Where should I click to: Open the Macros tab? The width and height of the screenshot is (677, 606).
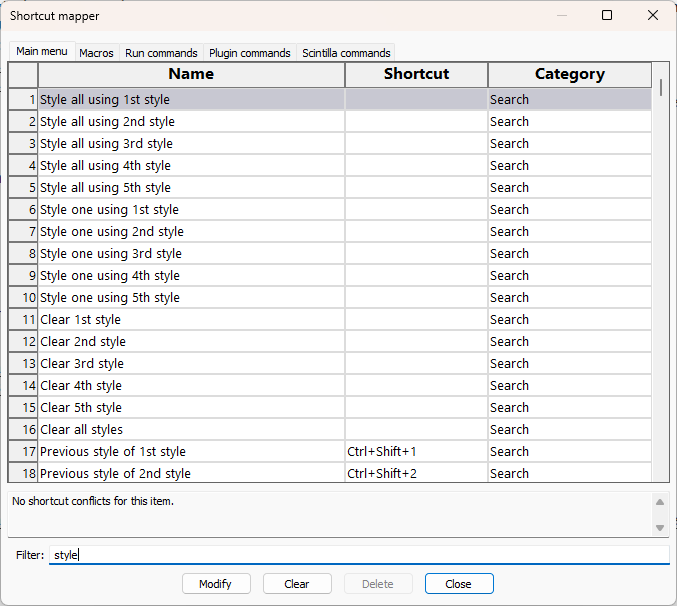click(x=96, y=53)
